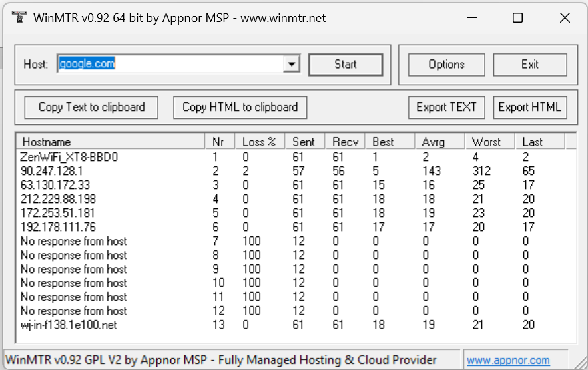Close the WinMTR window
This screenshot has width=588, height=370.
pos(565,17)
